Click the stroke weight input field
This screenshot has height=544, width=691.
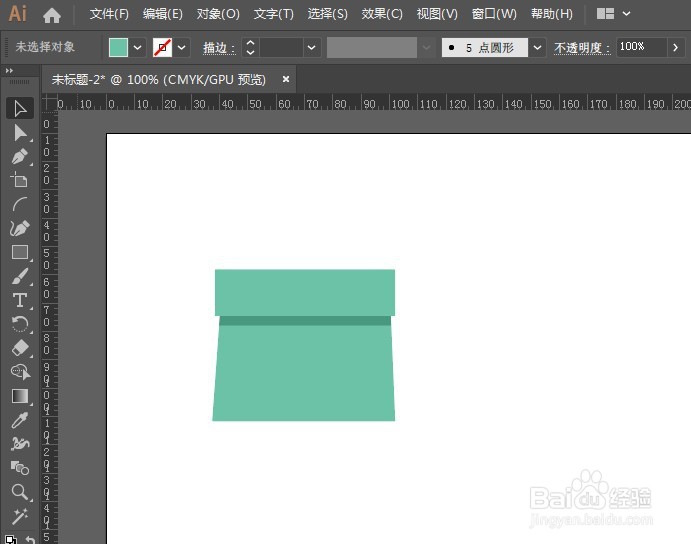pos(281,47)
